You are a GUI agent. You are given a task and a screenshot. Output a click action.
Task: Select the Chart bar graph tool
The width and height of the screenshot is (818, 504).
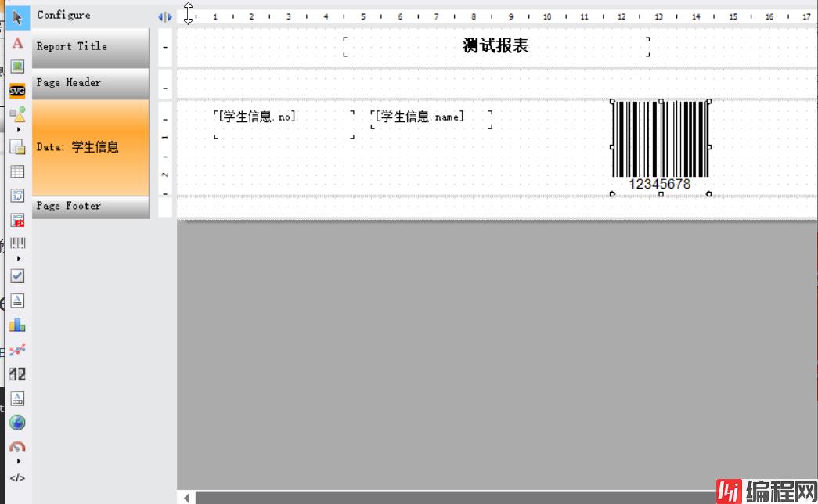pyautogui.click(x=17, y=325)
